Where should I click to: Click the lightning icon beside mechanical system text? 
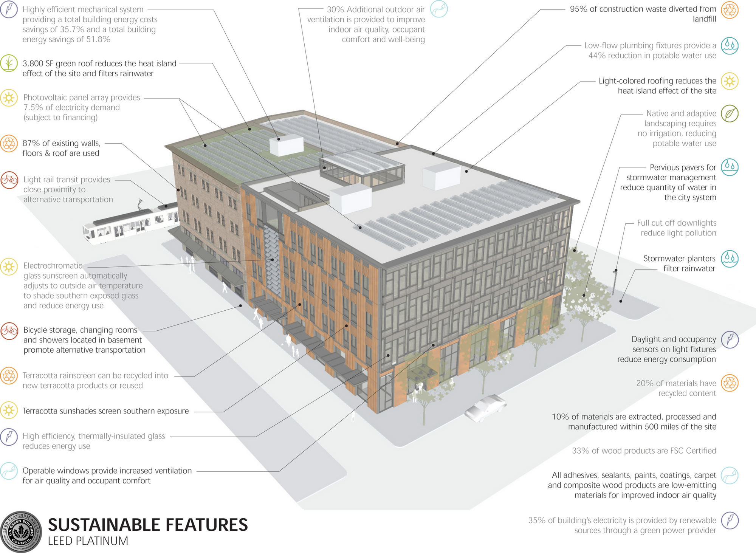tap(9, 9)
